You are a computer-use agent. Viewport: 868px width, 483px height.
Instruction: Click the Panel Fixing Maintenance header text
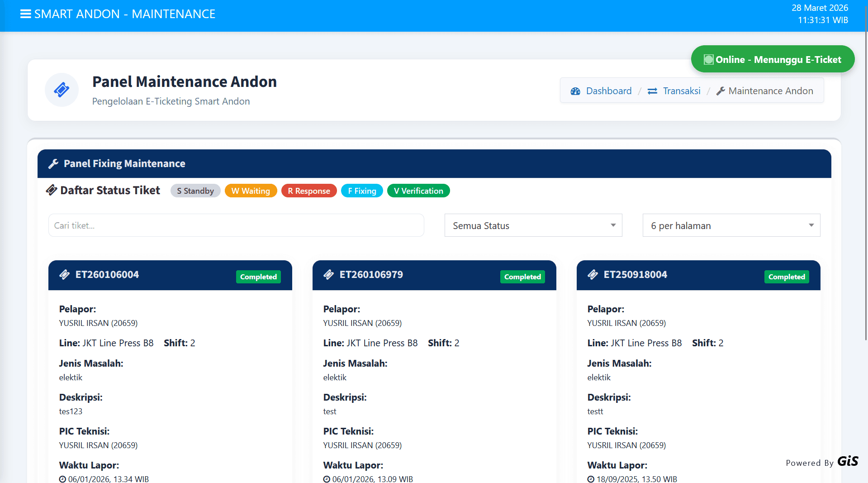(124, 163)
